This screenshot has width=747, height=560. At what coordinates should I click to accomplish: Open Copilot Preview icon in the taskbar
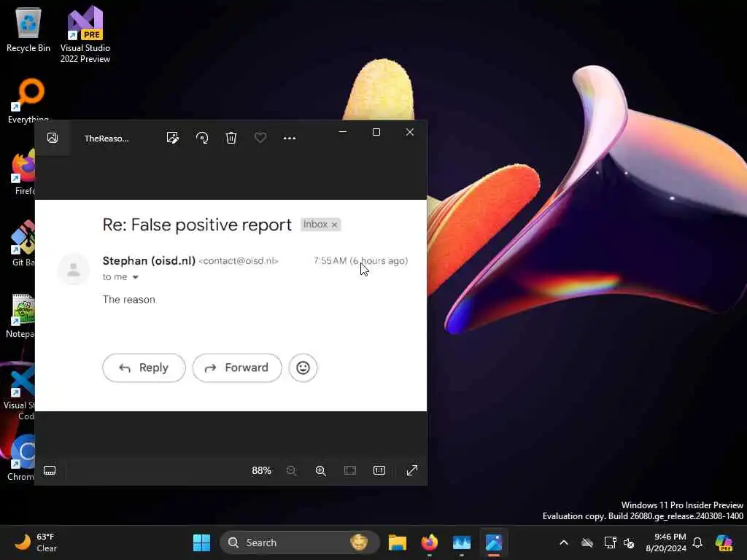click(x=724, y=542)
